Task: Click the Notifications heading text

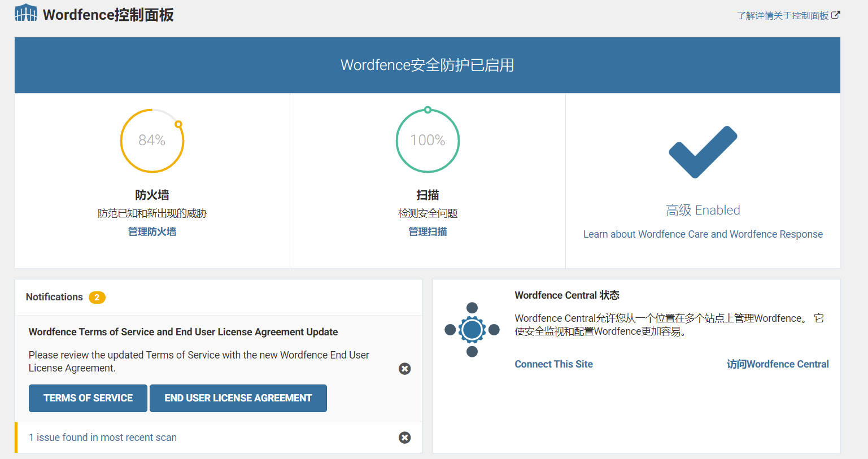Action: pyautogui.click(x=54, y=297)
